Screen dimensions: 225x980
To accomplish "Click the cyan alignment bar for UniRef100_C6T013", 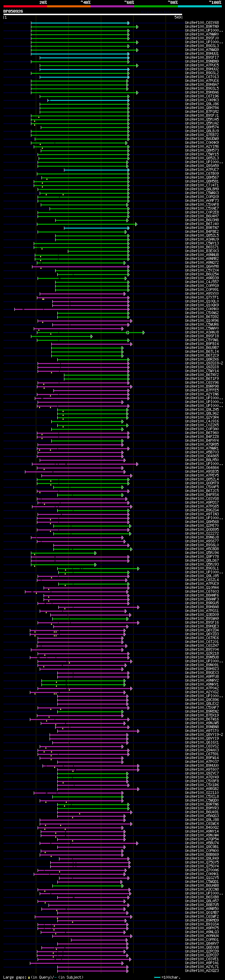I will [x=84, y=77].
